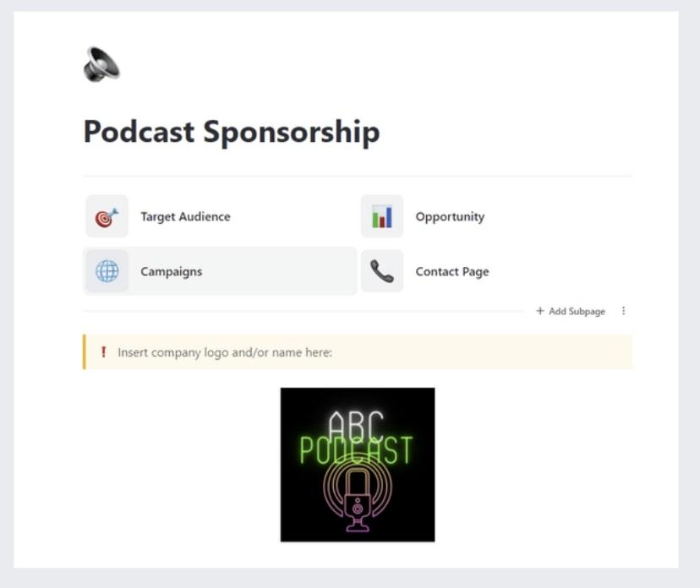Click the Add Subpage button
The height and width of the screenshot is (588, 700).
[x=571, y=311]
